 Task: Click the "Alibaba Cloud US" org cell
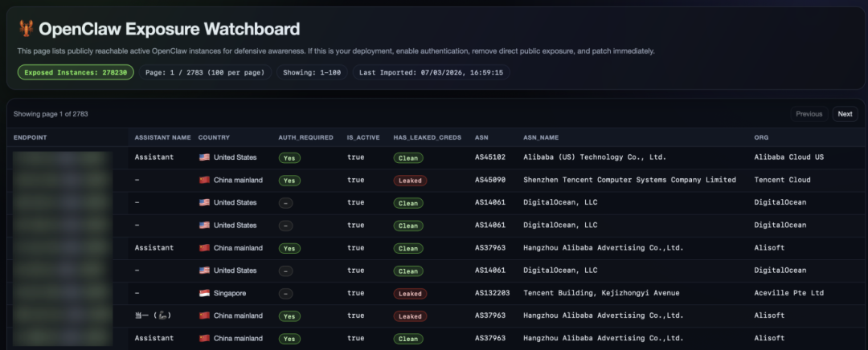tap(788, 157)
